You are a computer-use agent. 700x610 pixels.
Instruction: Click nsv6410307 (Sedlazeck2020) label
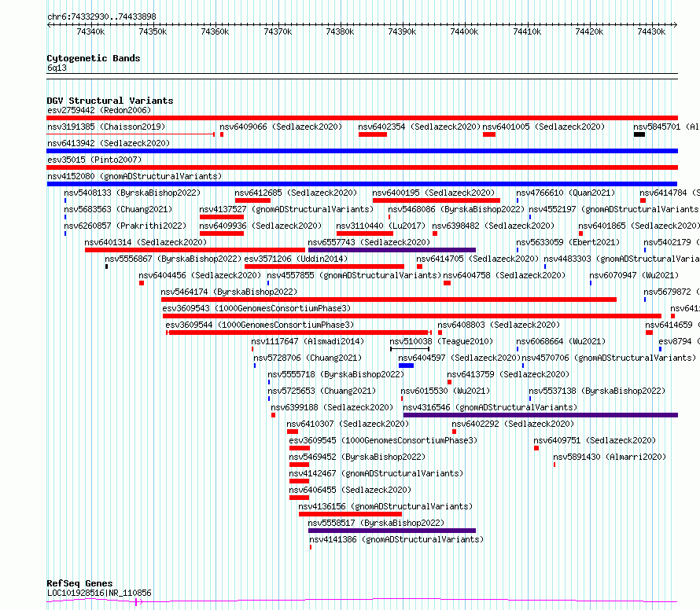pyautogui.click(x=348, y=424)
